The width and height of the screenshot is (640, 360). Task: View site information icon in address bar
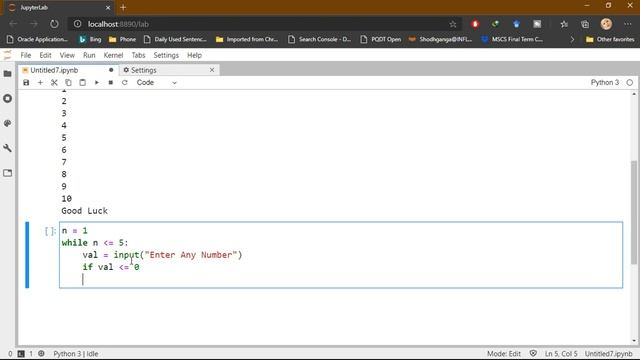[x=78, y=24]
